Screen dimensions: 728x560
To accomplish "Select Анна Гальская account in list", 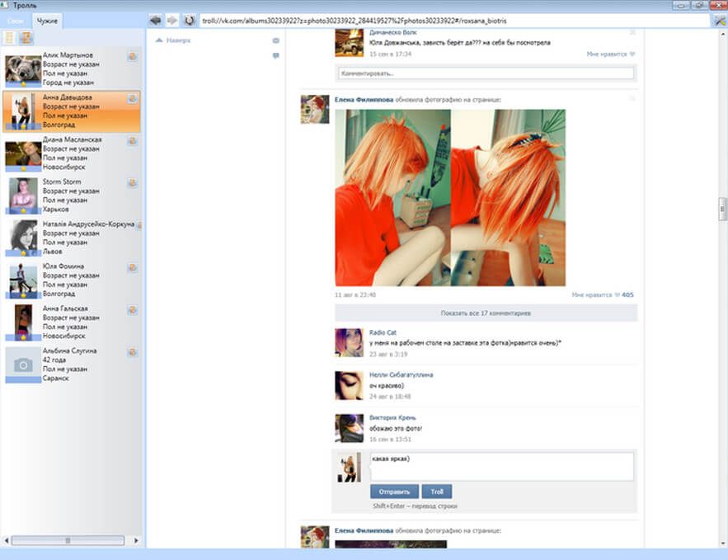I will pyautogui.click(x=72, y=322).
